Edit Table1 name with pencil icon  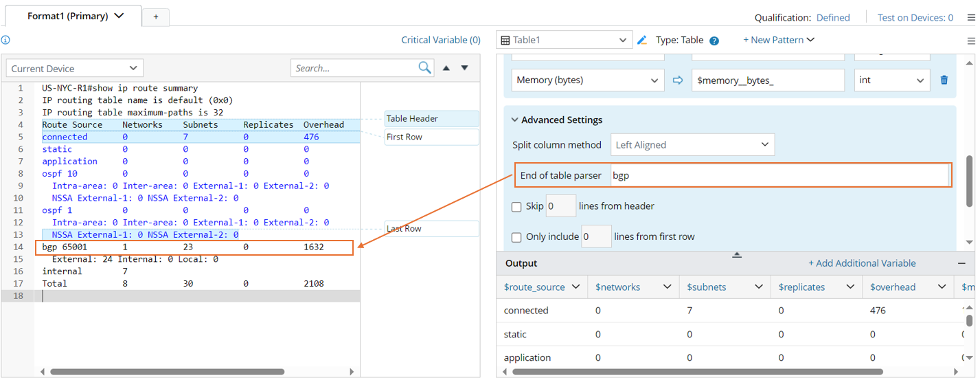pyautogui.click(x=642, y=40)
